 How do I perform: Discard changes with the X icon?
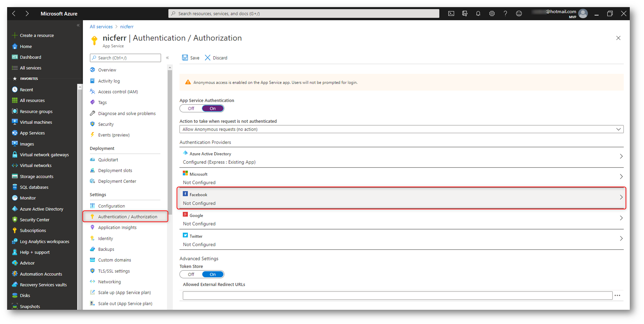click(x=208, y=58)
